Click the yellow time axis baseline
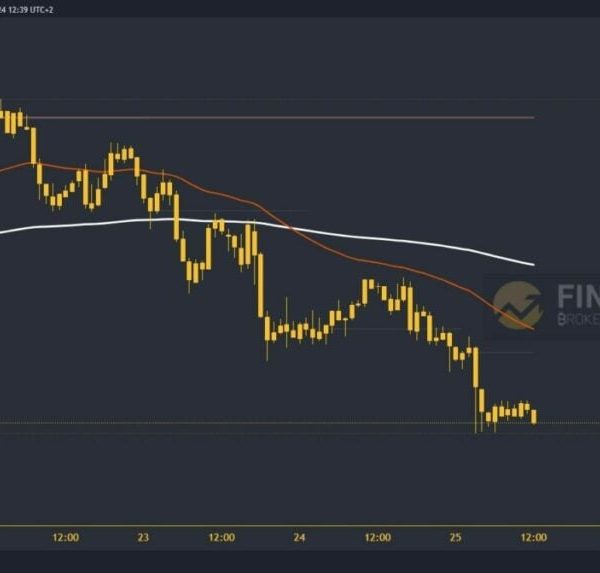The height and width of the screenshot is (573, 600). 300,526
